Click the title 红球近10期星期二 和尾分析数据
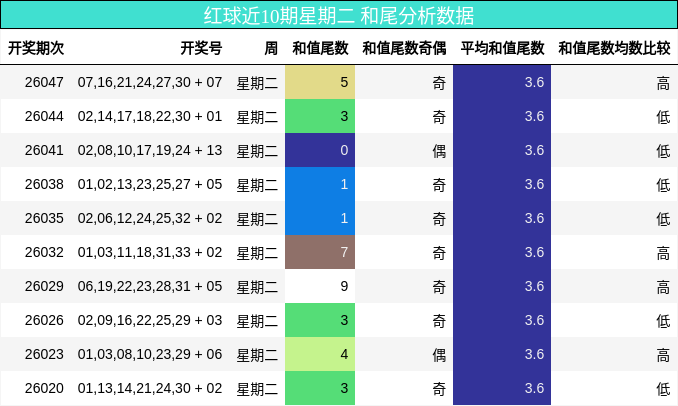 339,16
